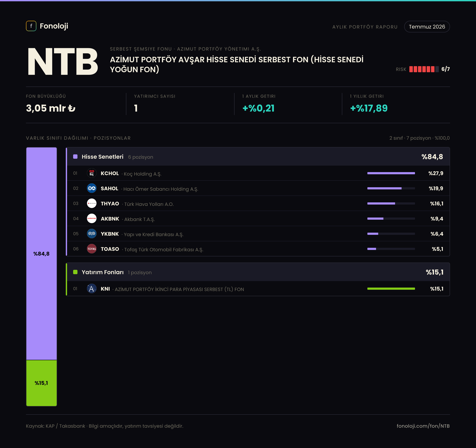Select the 1 Yıllık Getiri value
This screenshot has width=476, height=448.
click(x=369, y=108)
